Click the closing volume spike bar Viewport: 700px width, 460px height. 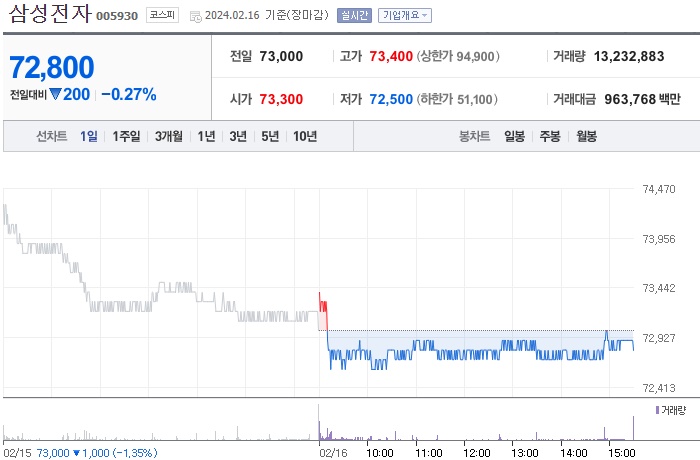(633, 428)
